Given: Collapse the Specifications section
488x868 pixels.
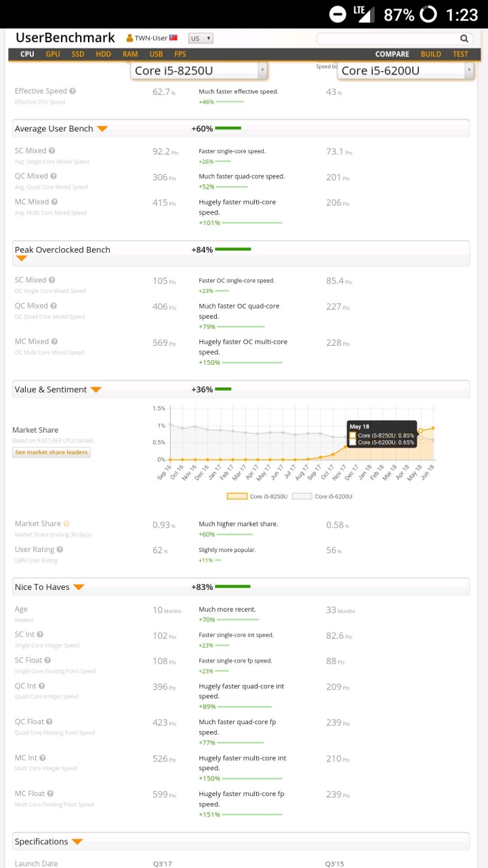Looking at the screenshot, I should tap(77, 842).
